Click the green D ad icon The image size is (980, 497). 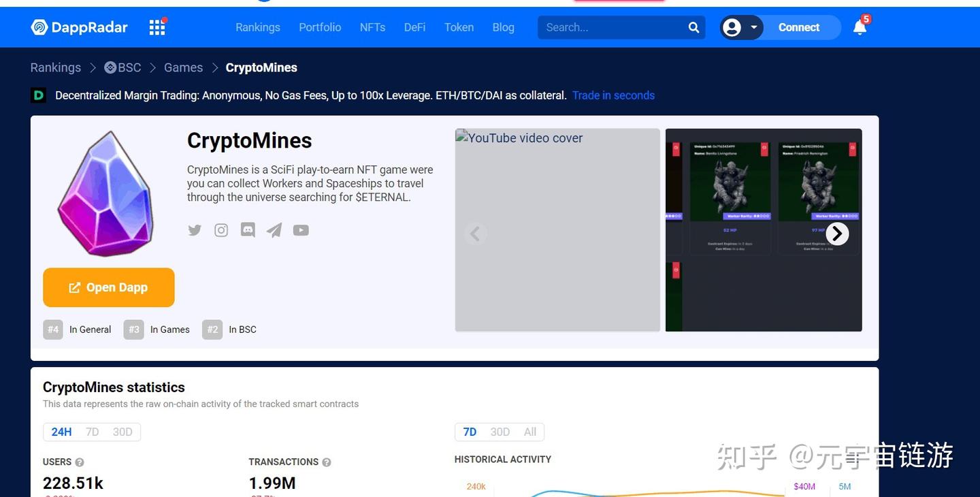click(x=39, y=95)
